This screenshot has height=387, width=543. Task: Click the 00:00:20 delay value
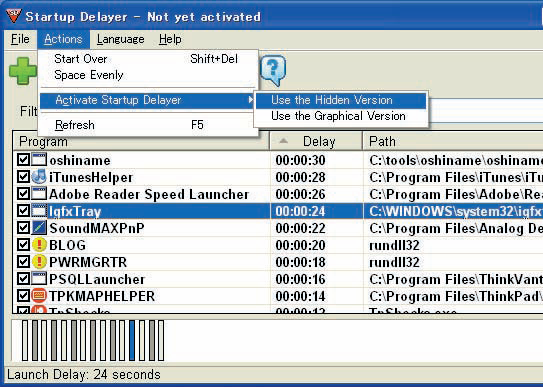click(300, 245)
